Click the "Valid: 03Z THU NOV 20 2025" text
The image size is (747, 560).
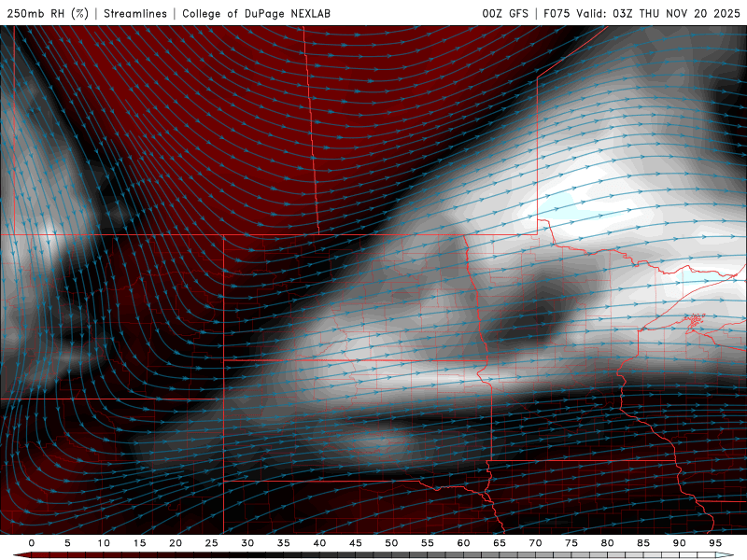(658, 13)
